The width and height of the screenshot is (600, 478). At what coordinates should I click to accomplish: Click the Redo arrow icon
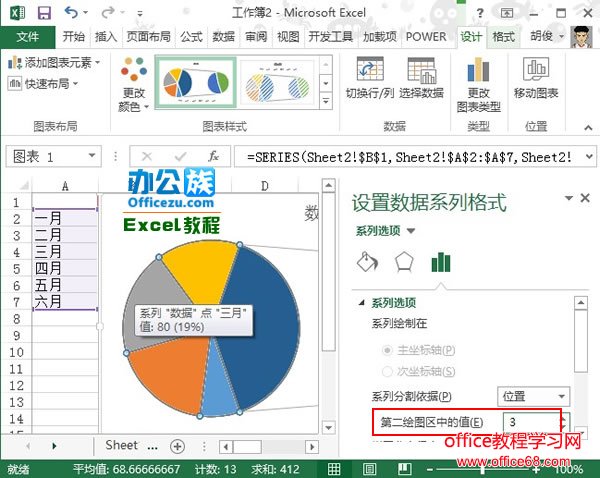[x=108, y=13]
